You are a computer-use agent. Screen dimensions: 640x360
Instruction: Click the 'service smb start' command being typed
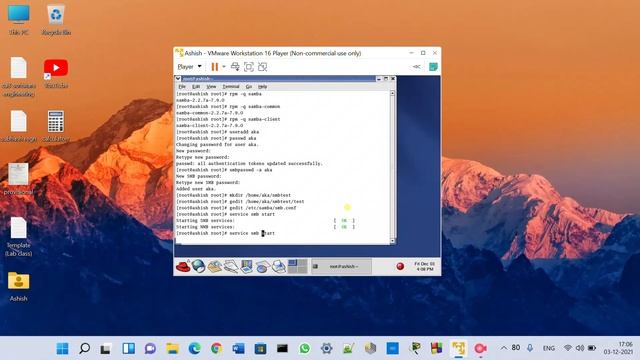click(x=252, y=233)
